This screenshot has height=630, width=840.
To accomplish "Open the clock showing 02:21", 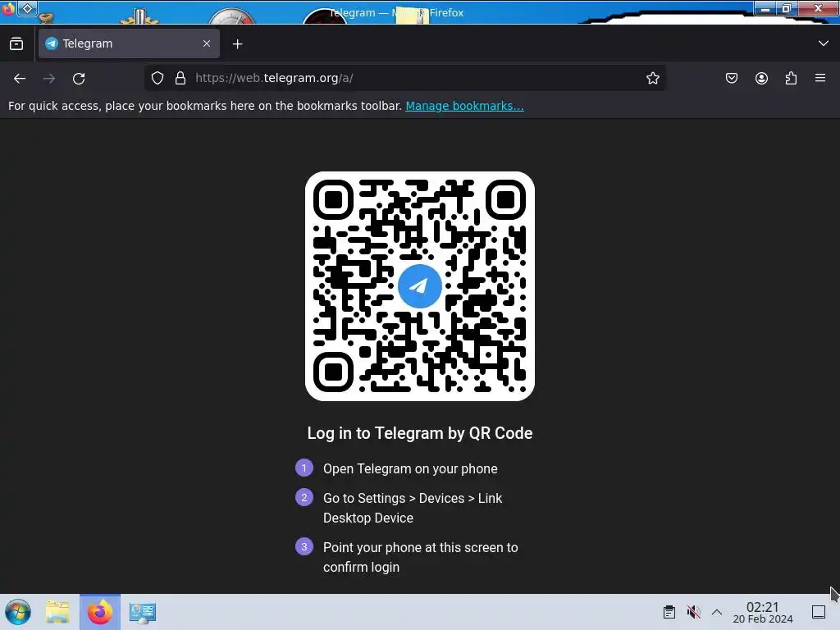I will tap(763, 612).
